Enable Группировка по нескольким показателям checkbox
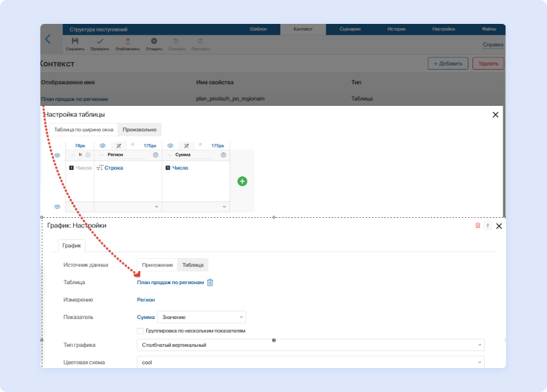Image resolution: width=547 pixels, height=392 pixels. (x=141, y=331)
